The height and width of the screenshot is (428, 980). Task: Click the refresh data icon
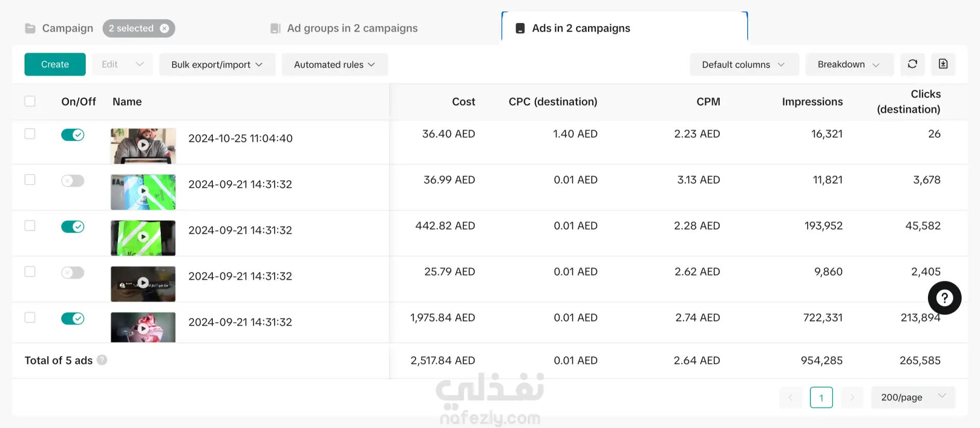[x=912, y=64]
